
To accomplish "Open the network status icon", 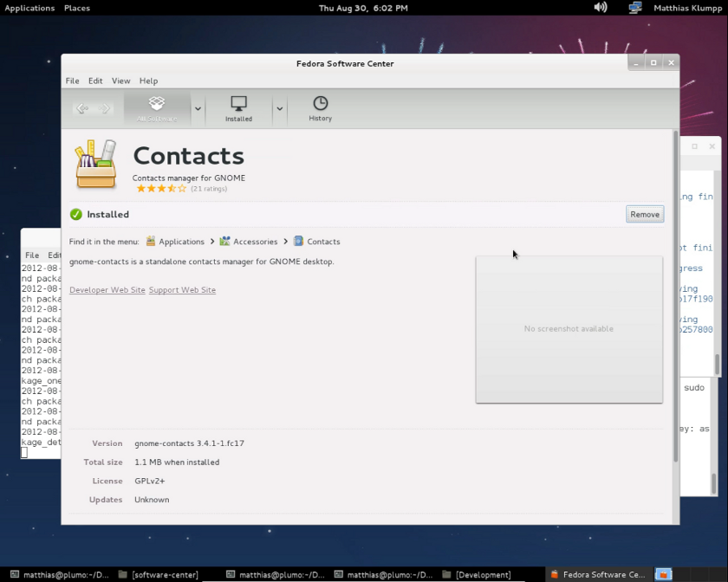I will click(x=635, y=8).
